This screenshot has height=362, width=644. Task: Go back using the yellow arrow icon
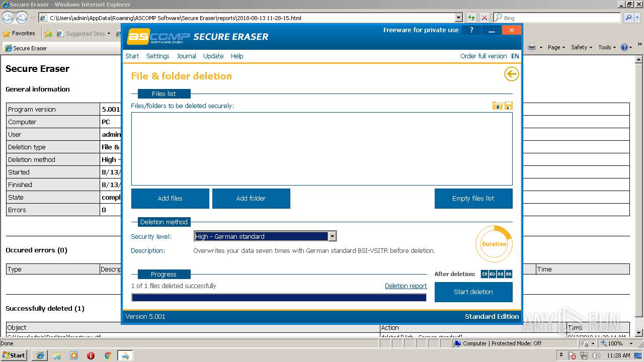tap(511, 74)
